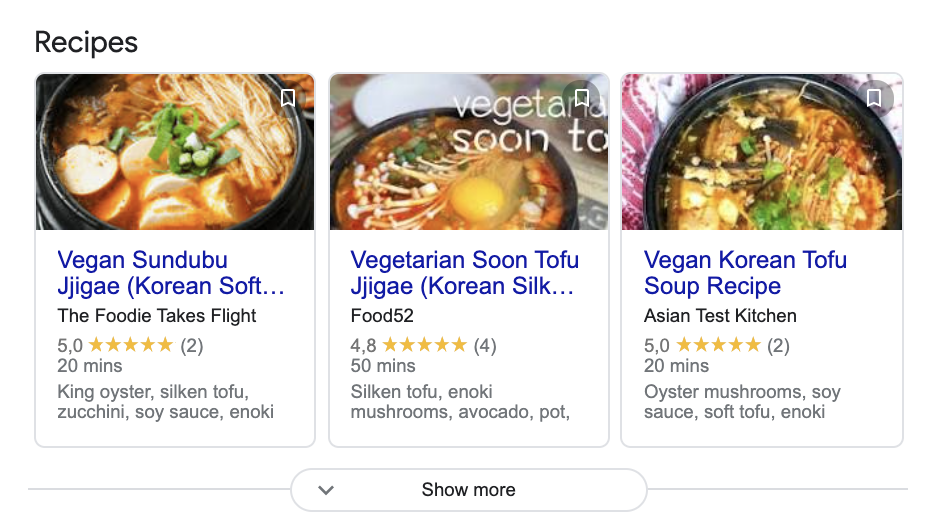Click star rating on Asian Test Kitchen card
Image resolution: width=926 pixels, height=528 pixels.
tap(717, 346)
